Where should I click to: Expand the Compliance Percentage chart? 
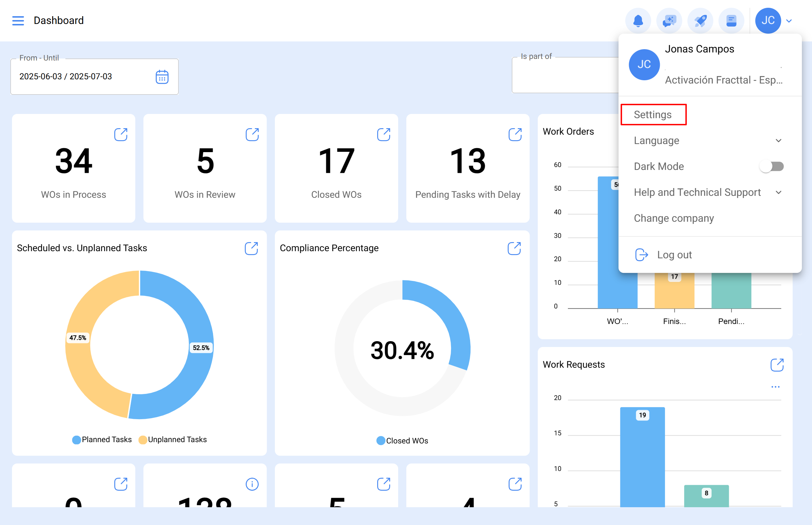tap(514, 249)
